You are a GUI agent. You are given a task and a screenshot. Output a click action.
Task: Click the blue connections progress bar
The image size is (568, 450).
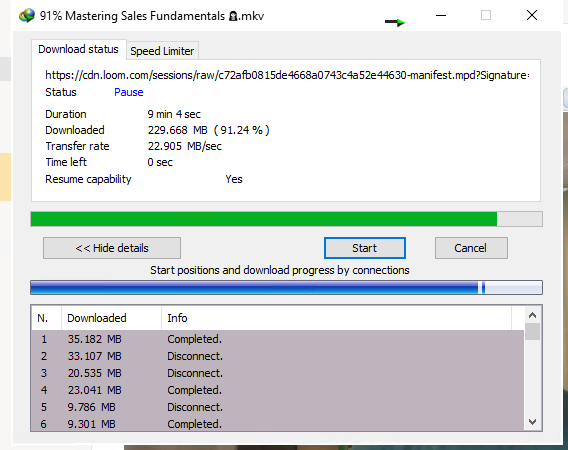click(x=287, y=288)
